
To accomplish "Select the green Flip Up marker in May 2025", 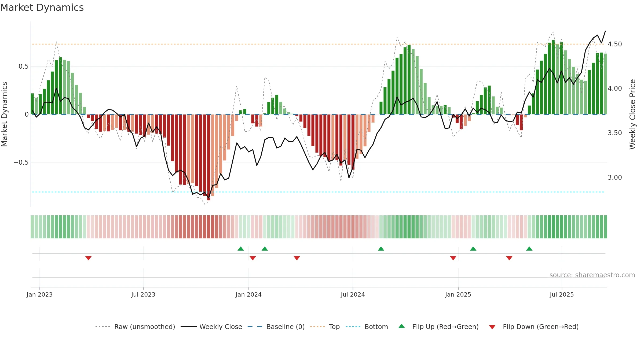I will click(x=529, y=249).
